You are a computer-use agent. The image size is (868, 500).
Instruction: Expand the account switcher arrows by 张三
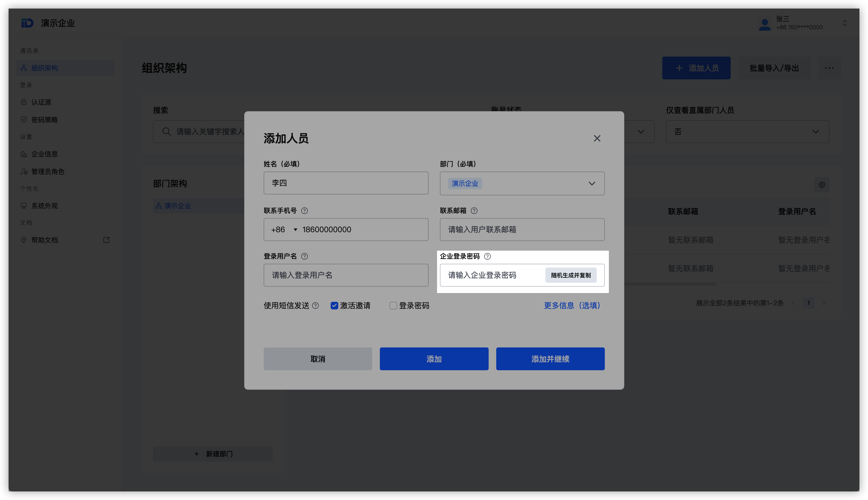click(x=844, y=23)
